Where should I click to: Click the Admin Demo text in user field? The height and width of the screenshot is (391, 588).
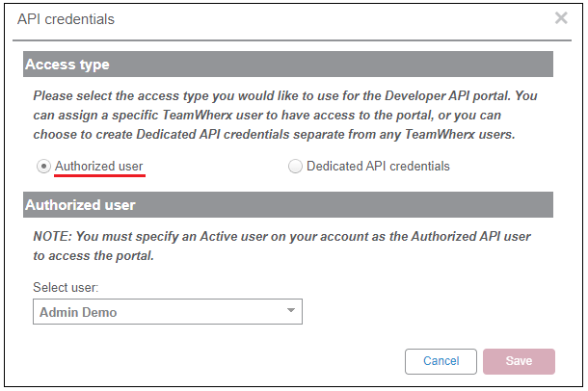click(77, 312)
